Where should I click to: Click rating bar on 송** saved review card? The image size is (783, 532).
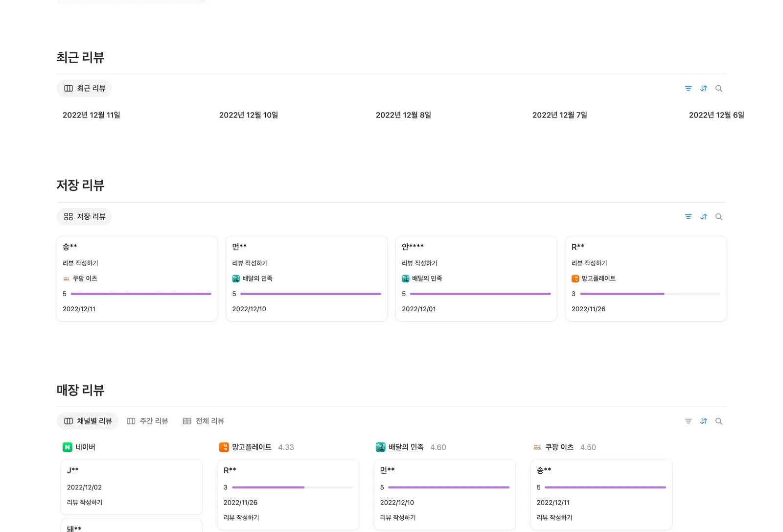click(x=141, y=294)
